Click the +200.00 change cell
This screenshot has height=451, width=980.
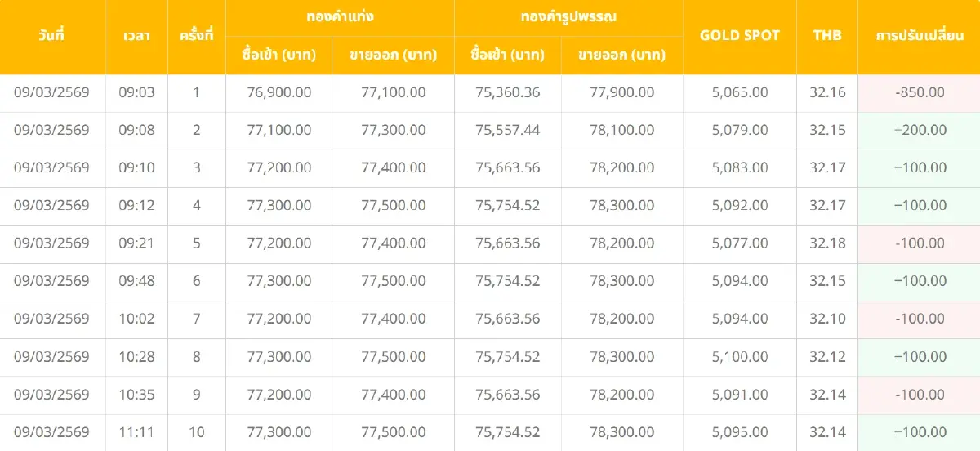click(920, 130)
